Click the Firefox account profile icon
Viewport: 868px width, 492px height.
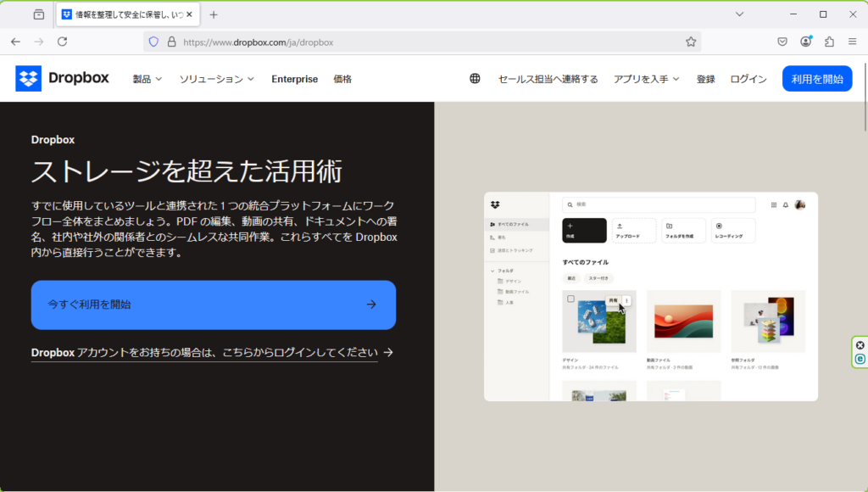[806, 42]
